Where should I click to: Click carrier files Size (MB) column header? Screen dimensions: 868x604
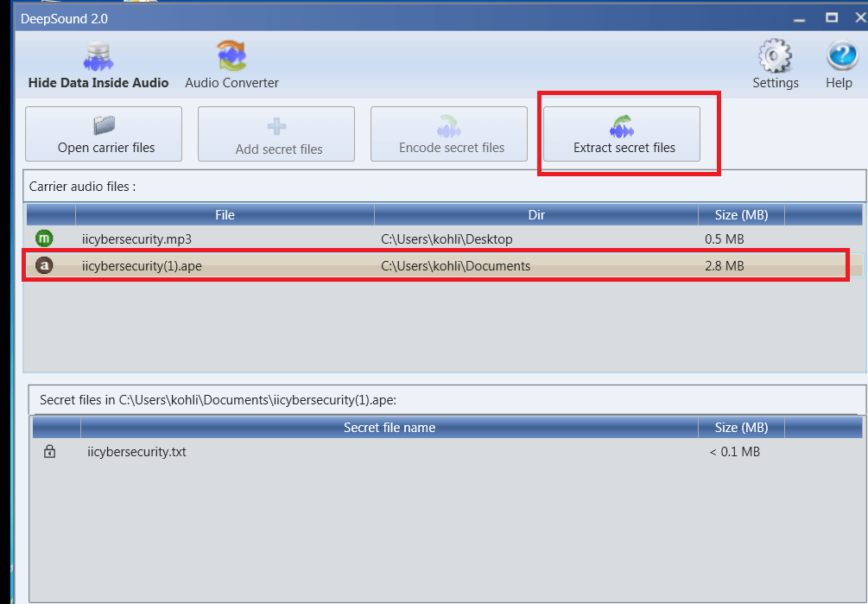741,215
